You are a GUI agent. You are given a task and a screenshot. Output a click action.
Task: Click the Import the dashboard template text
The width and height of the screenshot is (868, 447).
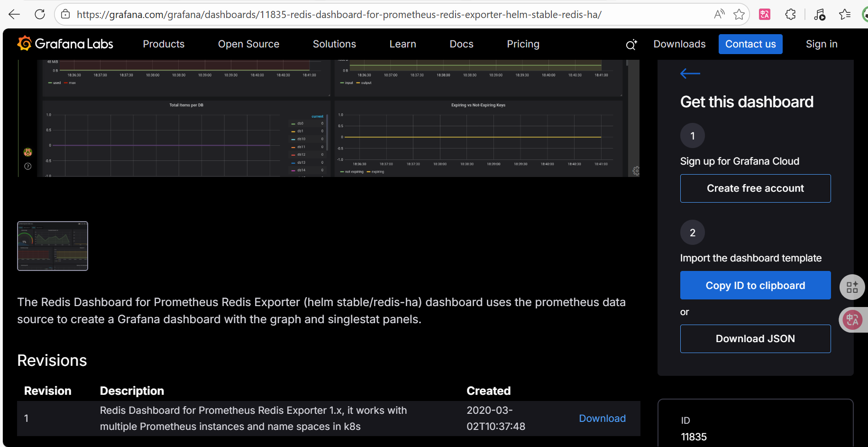751,258
